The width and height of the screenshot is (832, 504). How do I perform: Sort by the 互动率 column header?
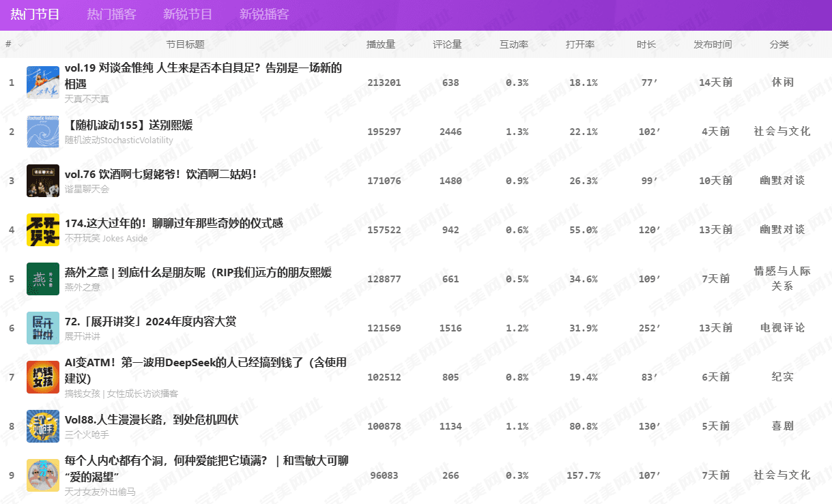[x=514, y=44]
